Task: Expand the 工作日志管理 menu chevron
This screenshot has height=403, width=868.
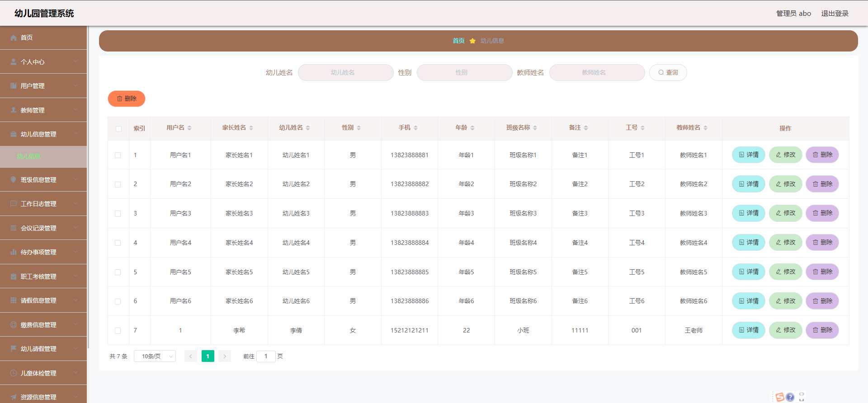Action: [75, 203]
